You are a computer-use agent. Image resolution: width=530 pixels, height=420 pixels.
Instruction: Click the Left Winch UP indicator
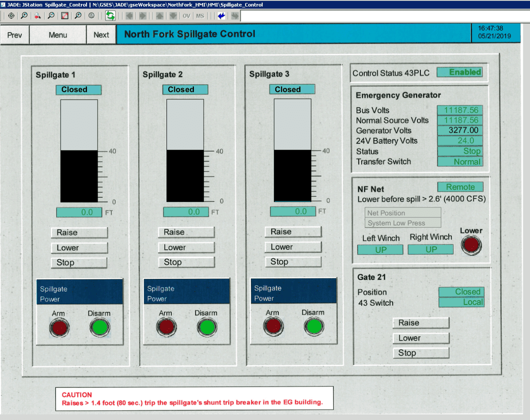click(380, 250)
